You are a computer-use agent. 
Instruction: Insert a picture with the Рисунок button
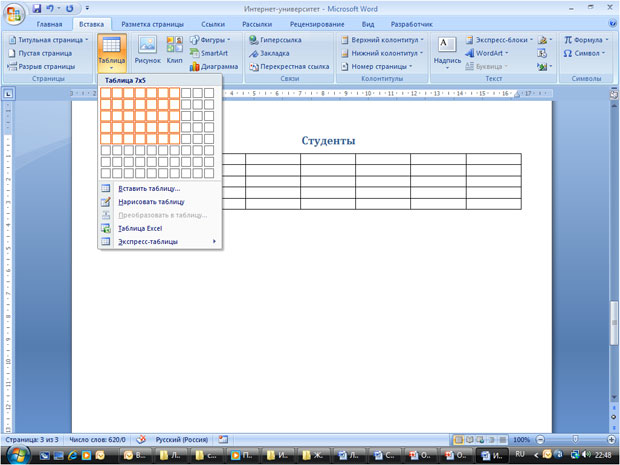tap(147, 50)
